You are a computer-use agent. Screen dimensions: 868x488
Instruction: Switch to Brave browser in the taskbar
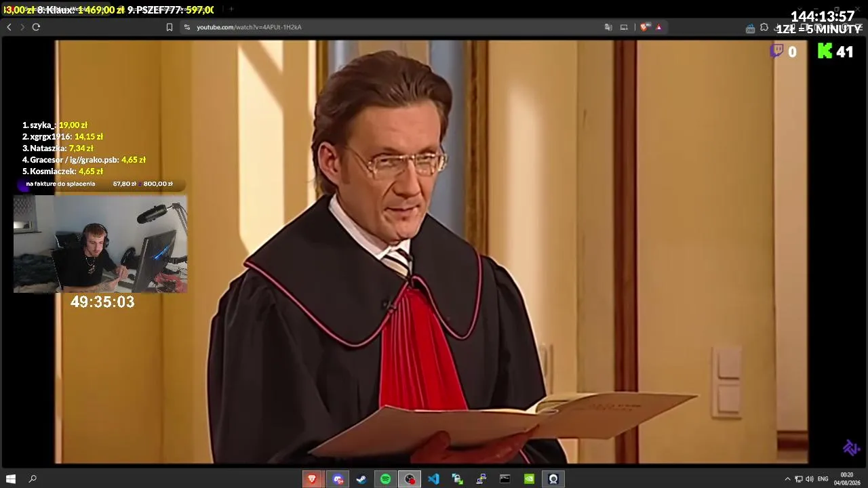[x=312, y=479]
